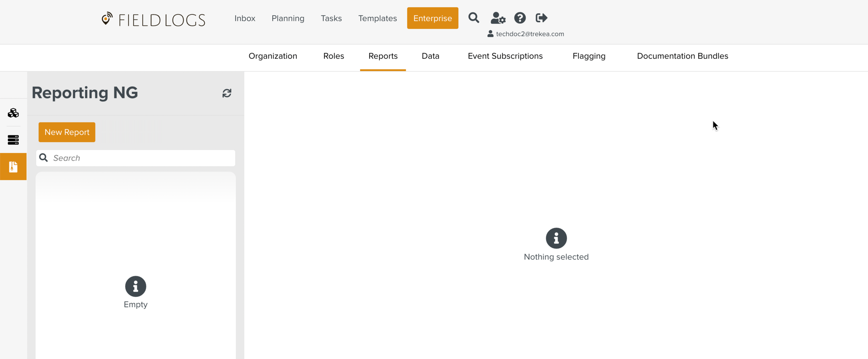
Task: Open the cubes icon in sidebar
Action: pyautogui.click(x=13, y=113)
